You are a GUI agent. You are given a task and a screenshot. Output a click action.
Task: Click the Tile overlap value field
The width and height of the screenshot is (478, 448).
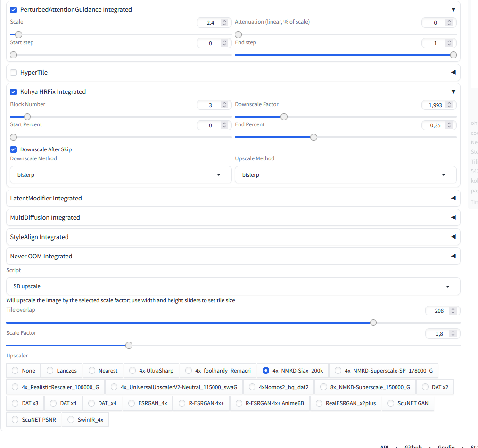[443, 311]
